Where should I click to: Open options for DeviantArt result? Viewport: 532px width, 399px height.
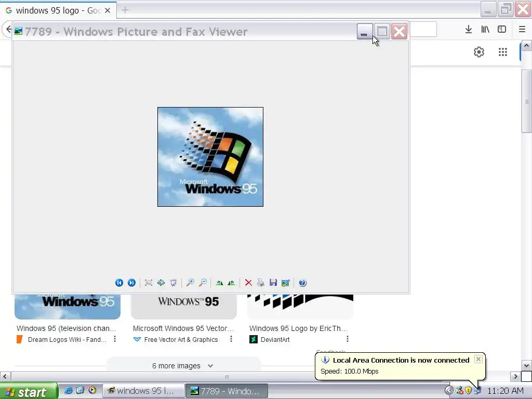tap(347, 339)
